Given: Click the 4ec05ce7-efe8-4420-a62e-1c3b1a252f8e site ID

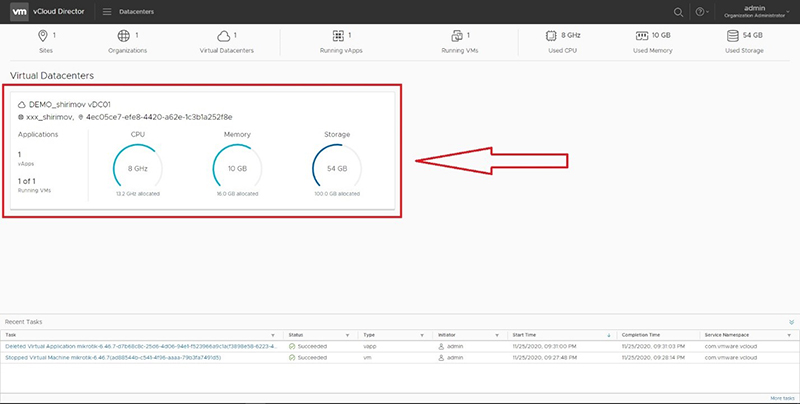Looking at the screenshot, I should click(x=159, y=117).
